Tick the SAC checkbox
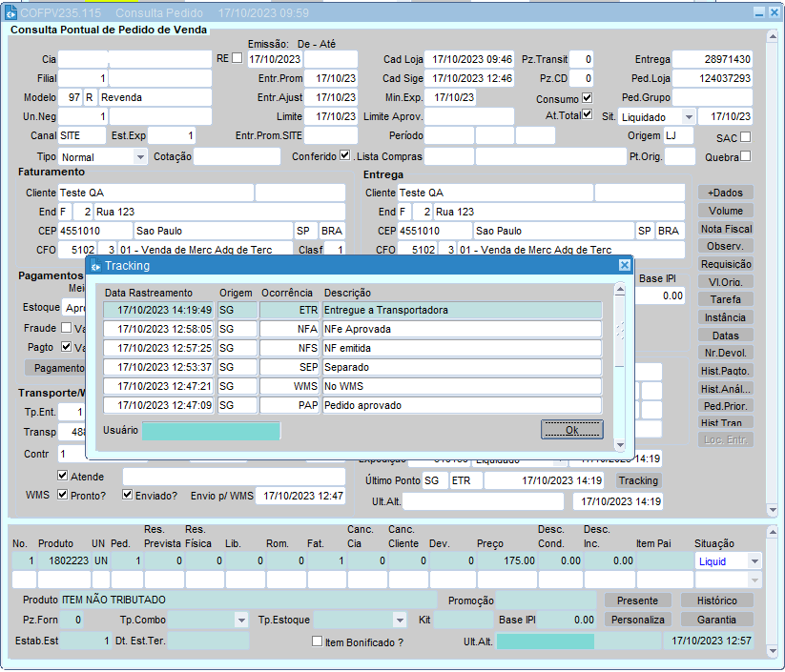 click(745, 136)
